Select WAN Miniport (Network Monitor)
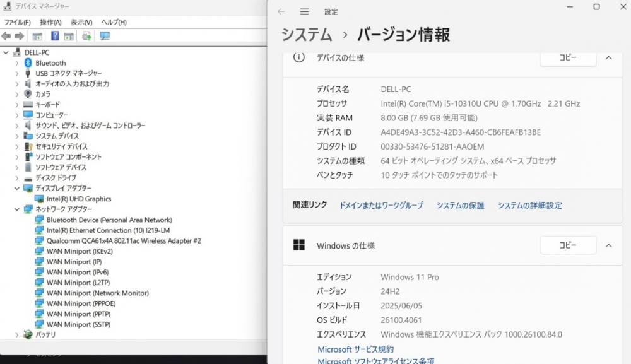 point(98,293)
